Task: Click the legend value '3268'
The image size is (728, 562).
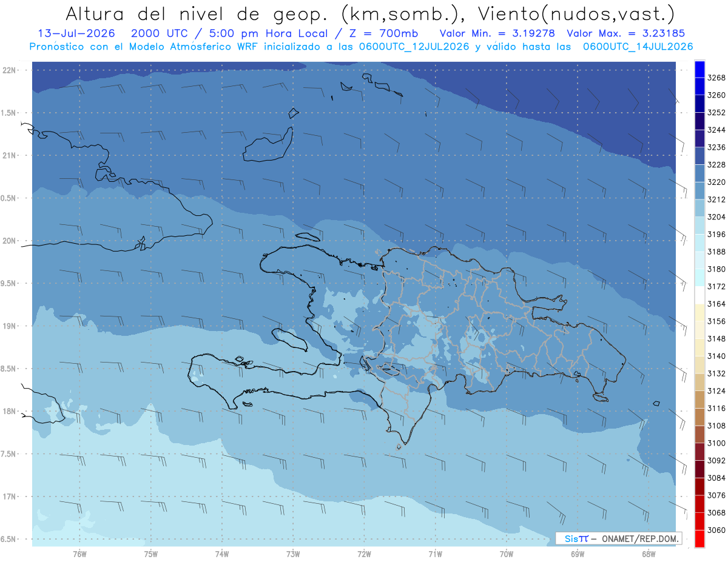Action: pos(716,78)
